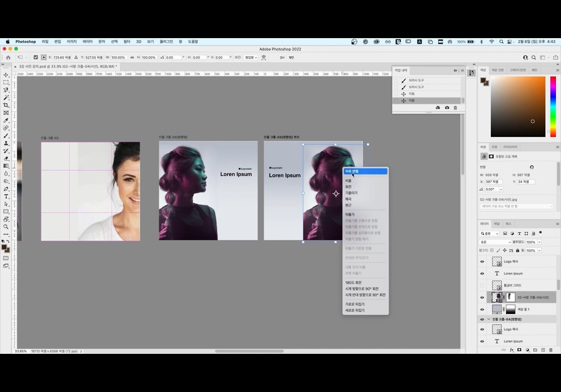561x392 pixels.
Task: Hide the 02-사람 크롭-04(시선) layer
Action: [482, 297]
